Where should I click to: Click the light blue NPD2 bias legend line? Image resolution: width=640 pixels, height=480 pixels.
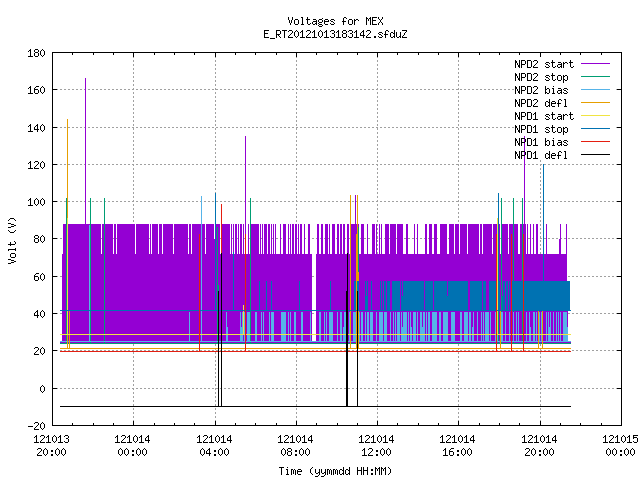click(x=595, y=89)
